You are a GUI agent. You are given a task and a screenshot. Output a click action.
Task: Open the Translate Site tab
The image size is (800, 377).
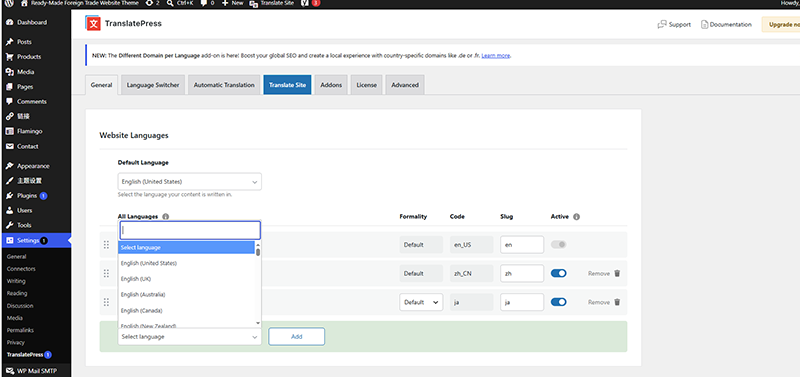[x=287, y=85]
